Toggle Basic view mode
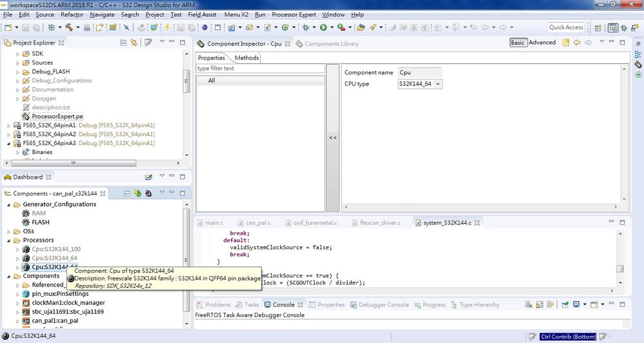 (x=518, y=43)
